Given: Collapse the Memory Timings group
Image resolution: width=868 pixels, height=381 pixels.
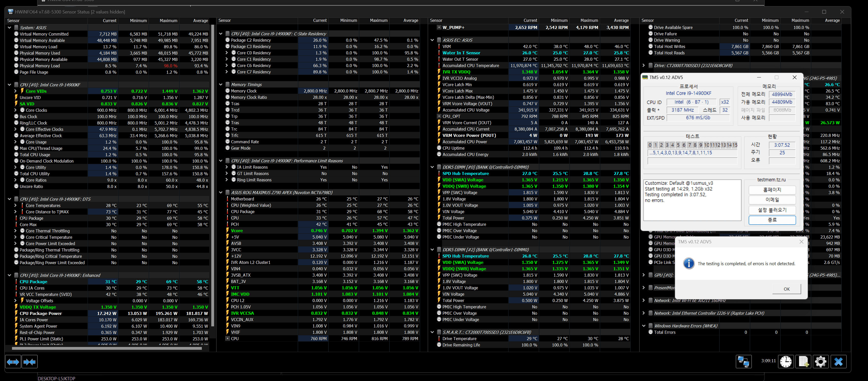Looking at the screenshot, I should click(x=221, y=85).
